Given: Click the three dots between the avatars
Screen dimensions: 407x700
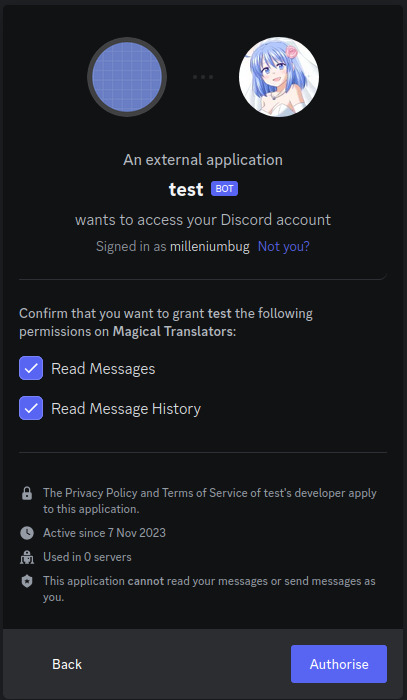Looking at the screenshot, I should pyautogui.click(x=203, y=77).
